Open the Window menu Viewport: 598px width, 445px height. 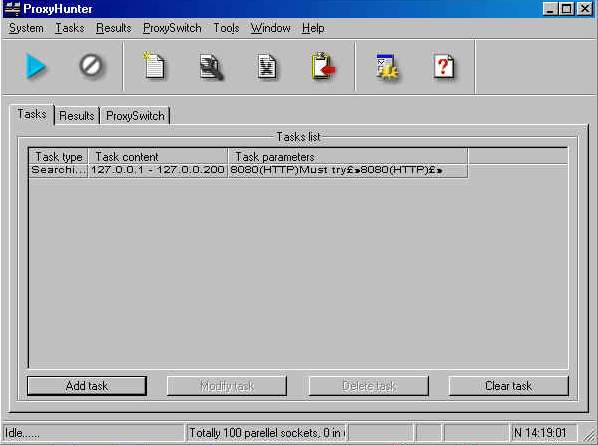[x=270, y=28]
